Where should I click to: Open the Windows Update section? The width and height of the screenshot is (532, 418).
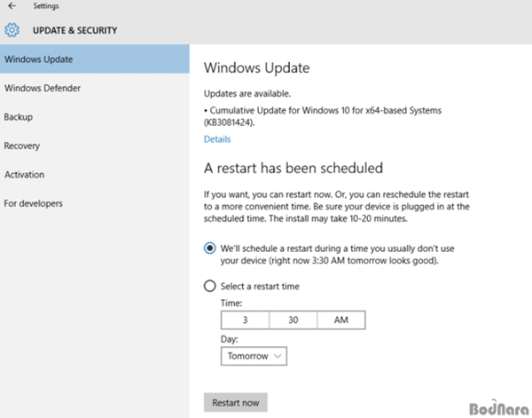95,59
